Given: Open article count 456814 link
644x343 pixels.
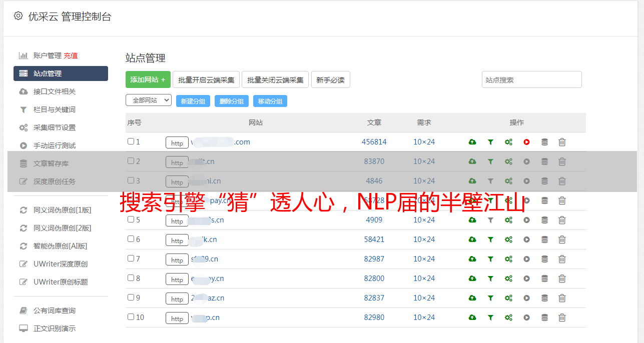Looking at the screenshot, I should tap(374, 142).
